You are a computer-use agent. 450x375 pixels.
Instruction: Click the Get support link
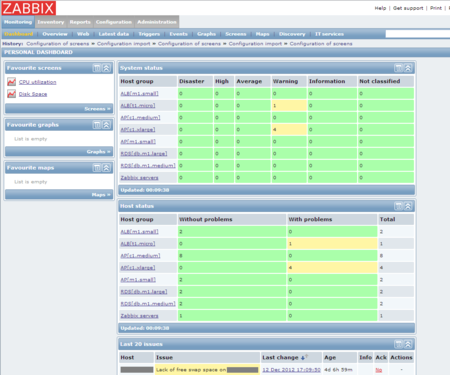408,8
